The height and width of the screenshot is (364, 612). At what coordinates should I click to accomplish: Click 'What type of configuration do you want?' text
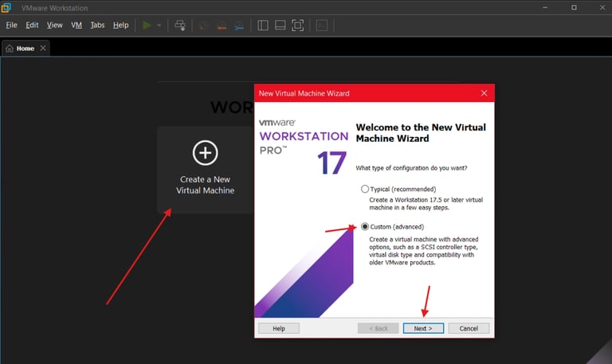411,168
